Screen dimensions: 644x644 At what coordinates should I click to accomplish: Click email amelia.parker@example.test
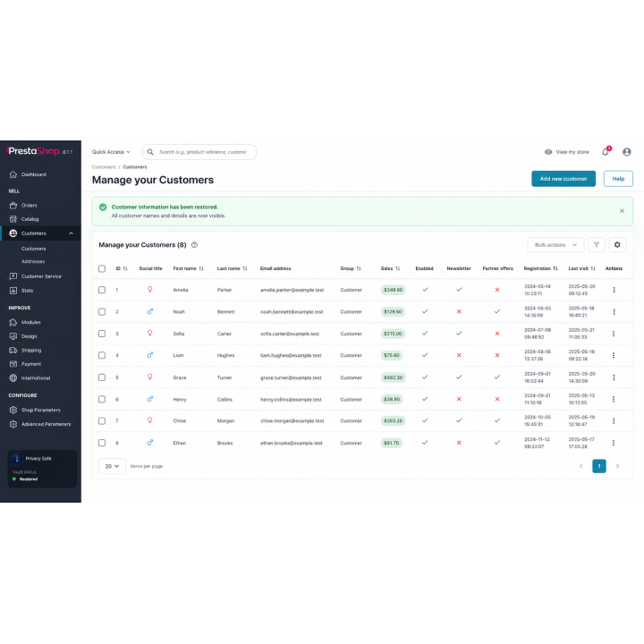pyautogui.click(x=292, y=290)
